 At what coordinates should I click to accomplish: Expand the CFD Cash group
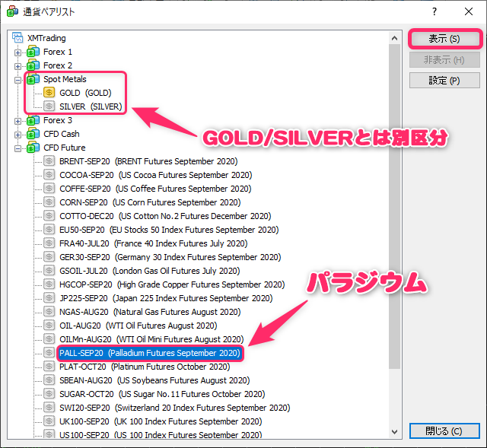pos(18,135)
